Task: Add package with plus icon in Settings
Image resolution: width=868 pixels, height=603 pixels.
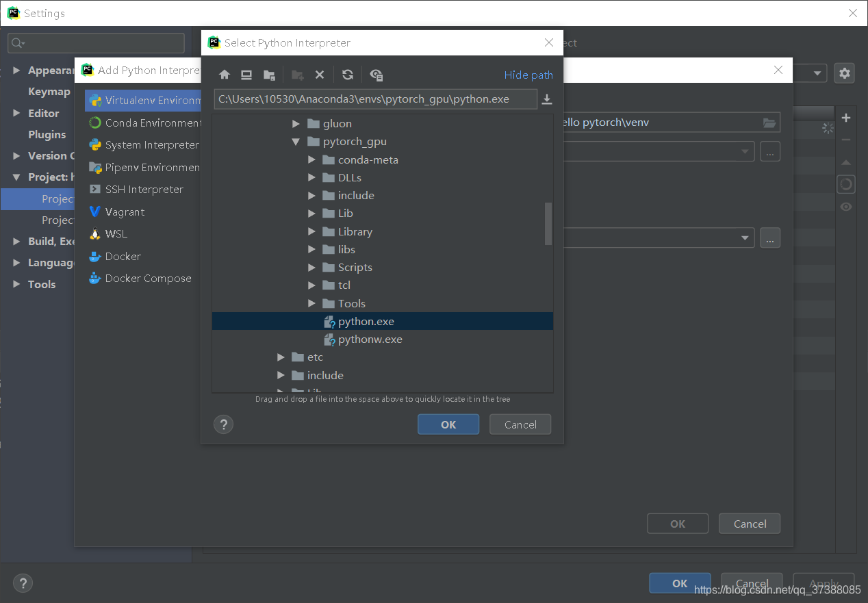Action: pos(846,118)
